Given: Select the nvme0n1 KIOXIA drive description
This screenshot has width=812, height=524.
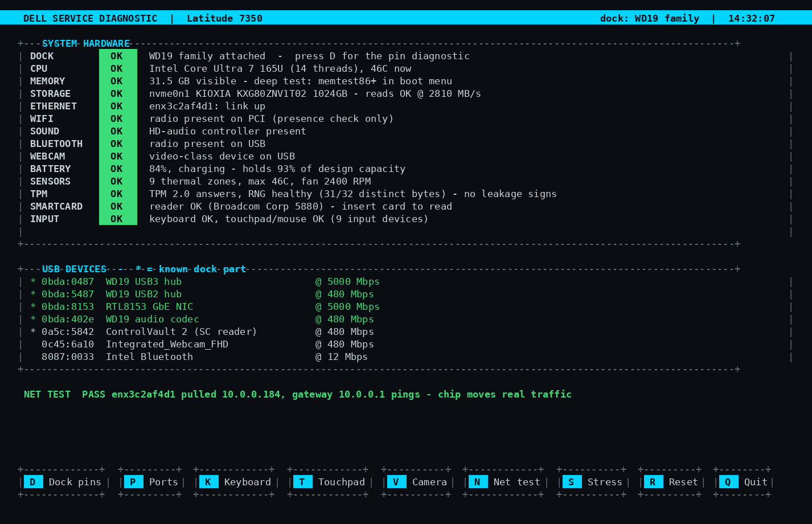Looking at the screenshot, I should (315, 93).
